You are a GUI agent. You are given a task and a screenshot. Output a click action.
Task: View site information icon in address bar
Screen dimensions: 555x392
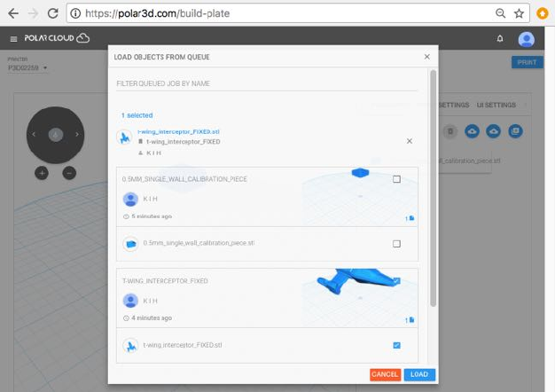click(75, 13)
